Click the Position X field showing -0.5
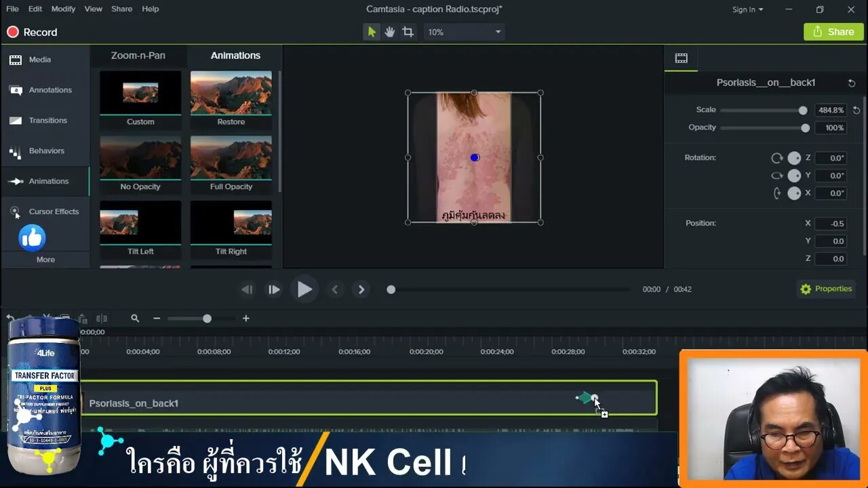The image size is (868, 488). [831, 224]
